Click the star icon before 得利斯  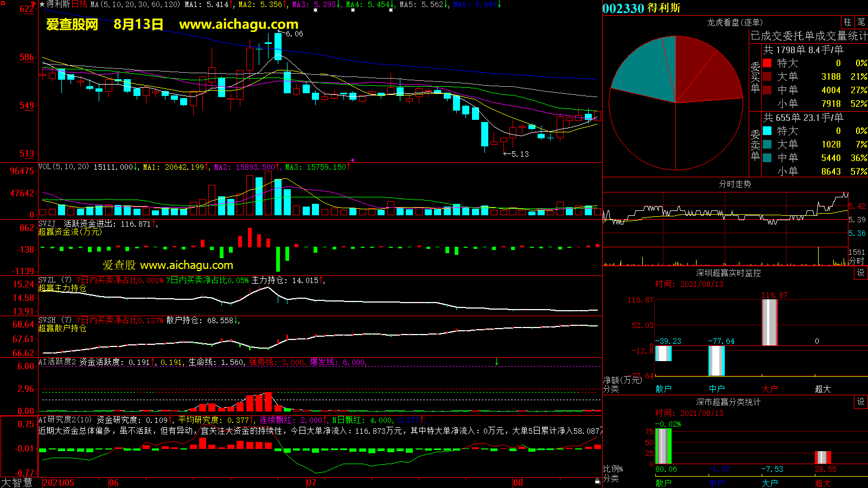(x=42, y=4)
